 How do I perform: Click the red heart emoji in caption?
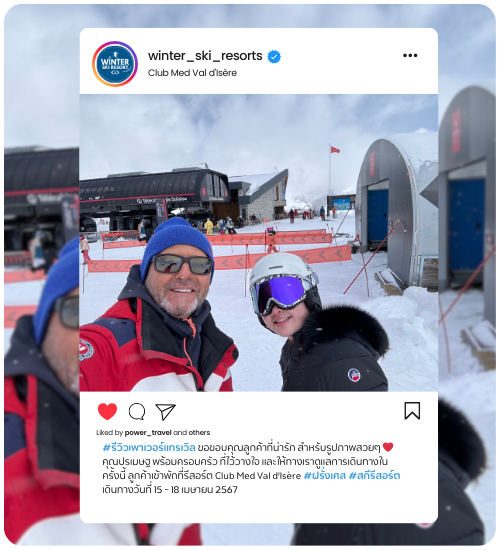pyautogui.click(x=388, y=447)
